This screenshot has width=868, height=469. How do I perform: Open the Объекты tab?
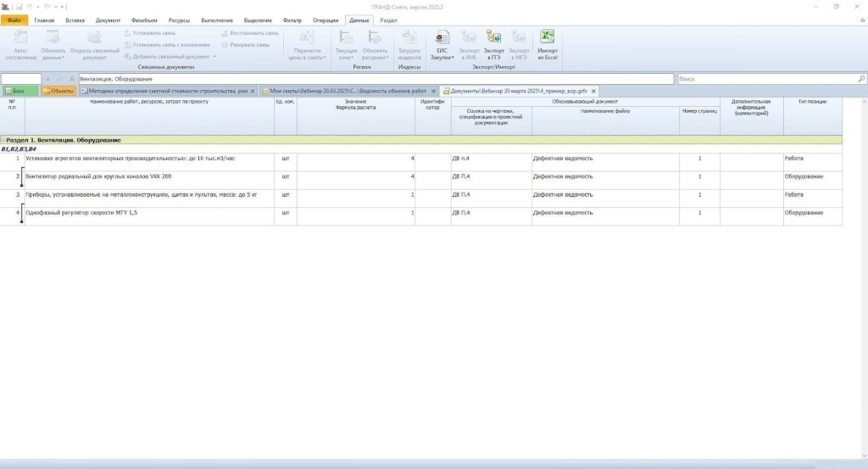[x=58, y=91]
